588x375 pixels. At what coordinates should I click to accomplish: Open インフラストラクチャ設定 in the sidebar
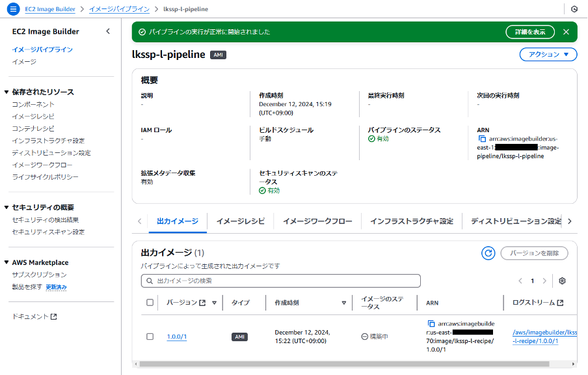[x=48, y=141]
